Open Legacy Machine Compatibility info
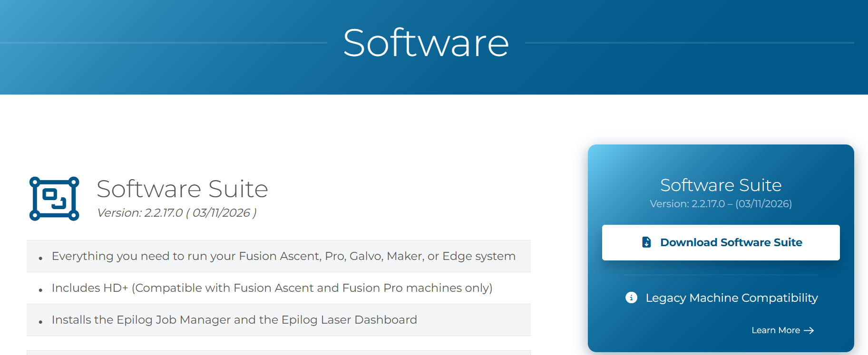868x355 pixels. 722,297
